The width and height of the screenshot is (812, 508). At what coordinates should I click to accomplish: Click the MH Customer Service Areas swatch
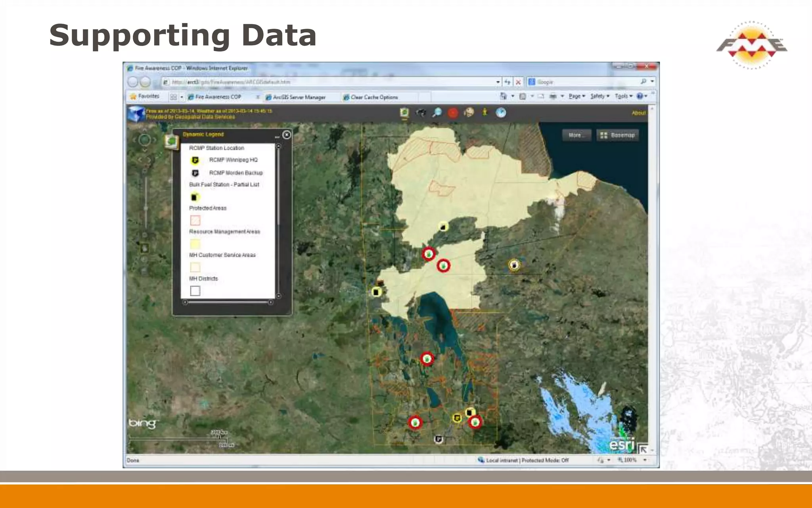[195, 267]
